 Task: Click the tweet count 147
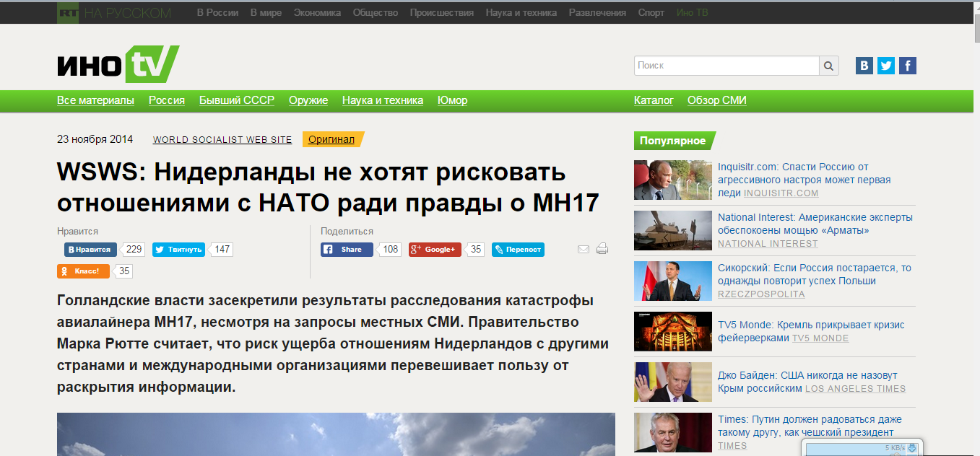(222, 250)
